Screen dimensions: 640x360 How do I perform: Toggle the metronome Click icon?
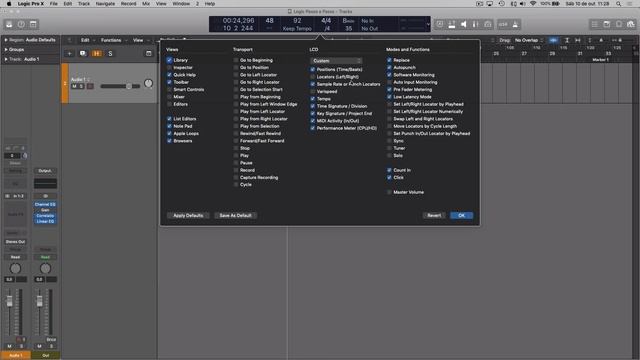[515, 24]
